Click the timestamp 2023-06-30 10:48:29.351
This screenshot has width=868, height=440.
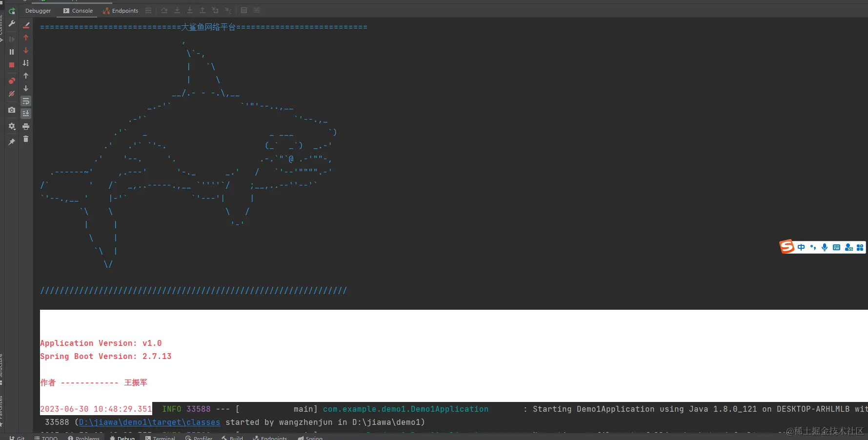click(96, 409)
